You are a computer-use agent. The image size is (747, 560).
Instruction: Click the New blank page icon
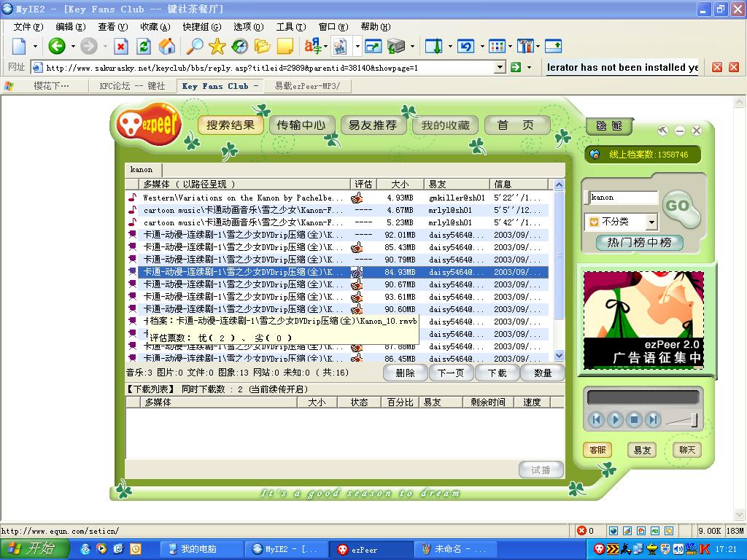(x=19, y=46)
